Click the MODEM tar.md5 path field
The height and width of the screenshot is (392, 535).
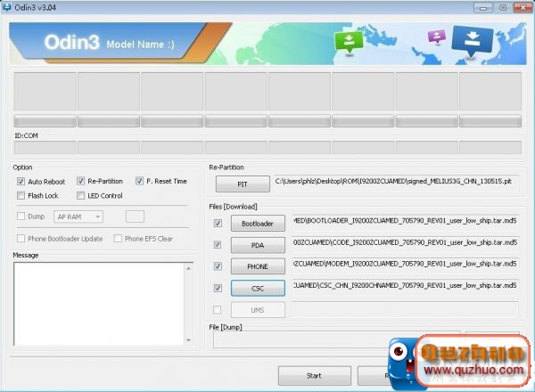click(406, 265)
